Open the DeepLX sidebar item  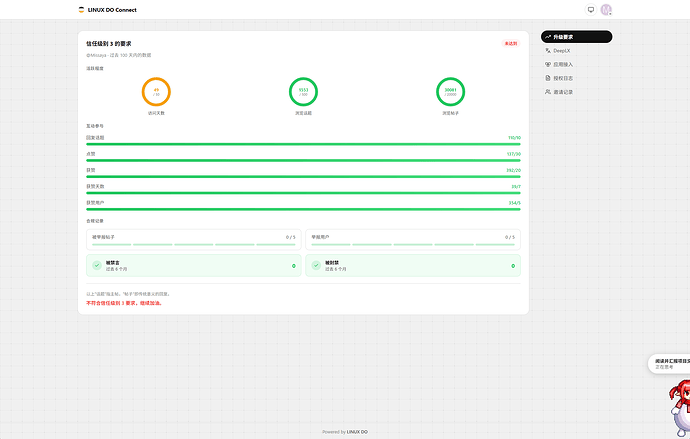tap(576, 51)
